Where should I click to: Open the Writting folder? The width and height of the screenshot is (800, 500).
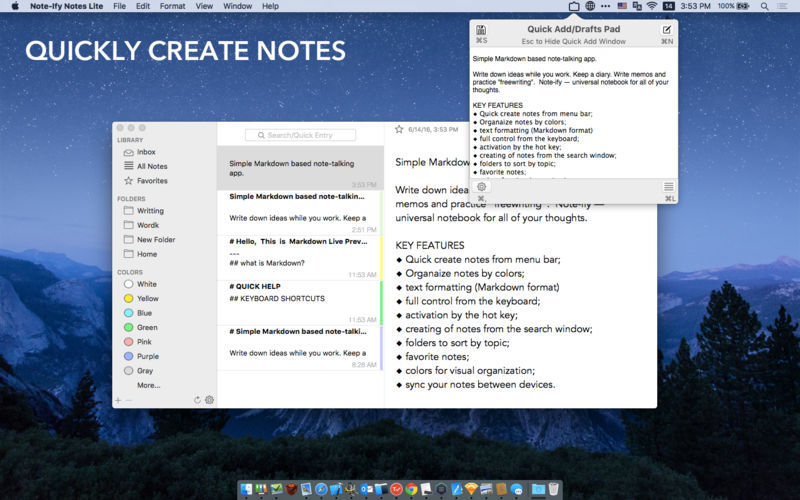(x=150, y=211)
